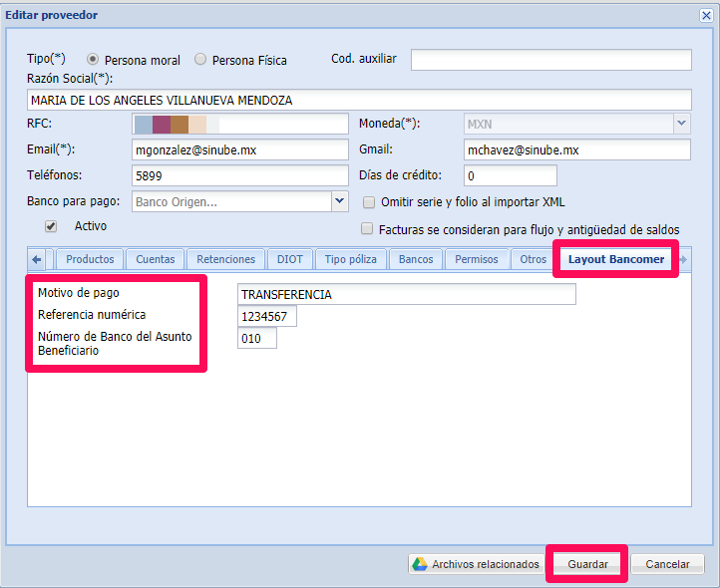Click the Razón Social text field
The width and height of the screenshot is (720, 588).
(x=359, y=100)
